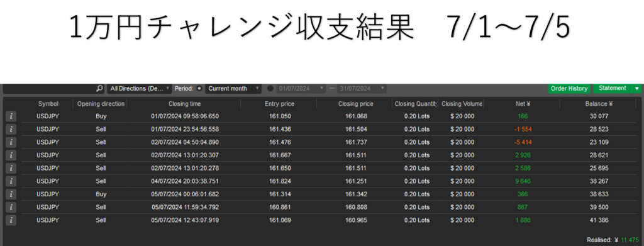Click the search magnifier icon
Image resolution: width=644 pixels, height=246 pixels.
click(99, 88)
